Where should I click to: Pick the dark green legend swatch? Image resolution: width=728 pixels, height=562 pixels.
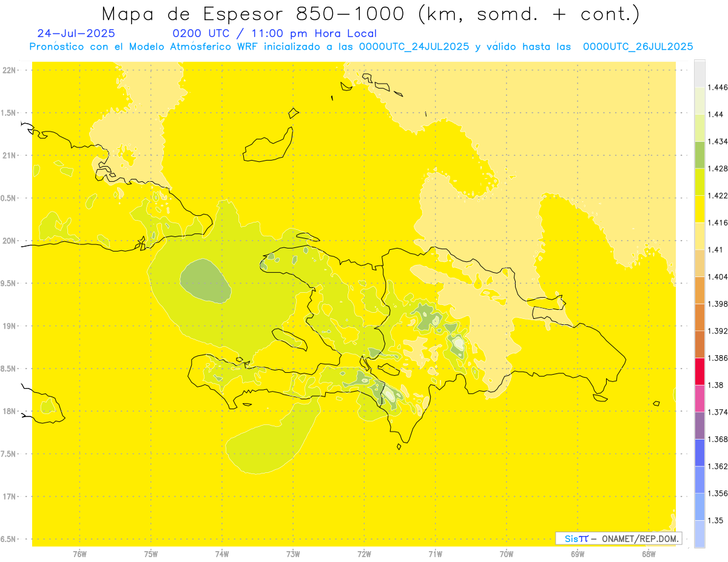[x=699, y=155]
